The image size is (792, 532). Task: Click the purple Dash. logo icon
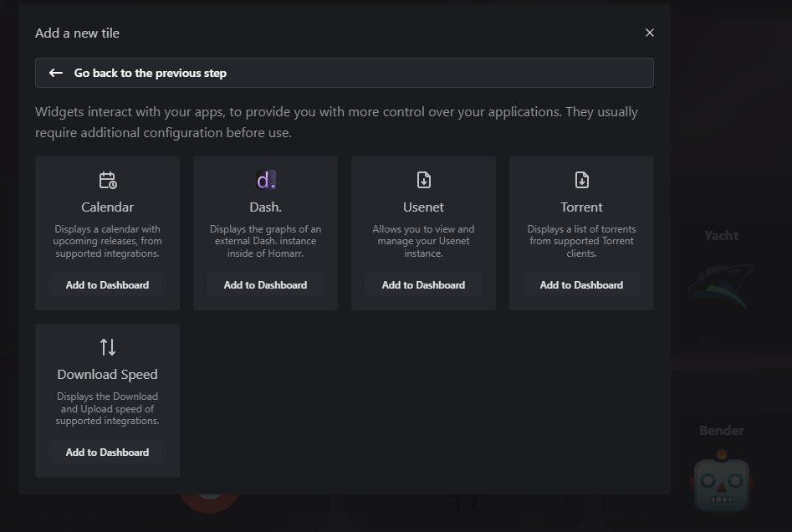coord(265,180)
